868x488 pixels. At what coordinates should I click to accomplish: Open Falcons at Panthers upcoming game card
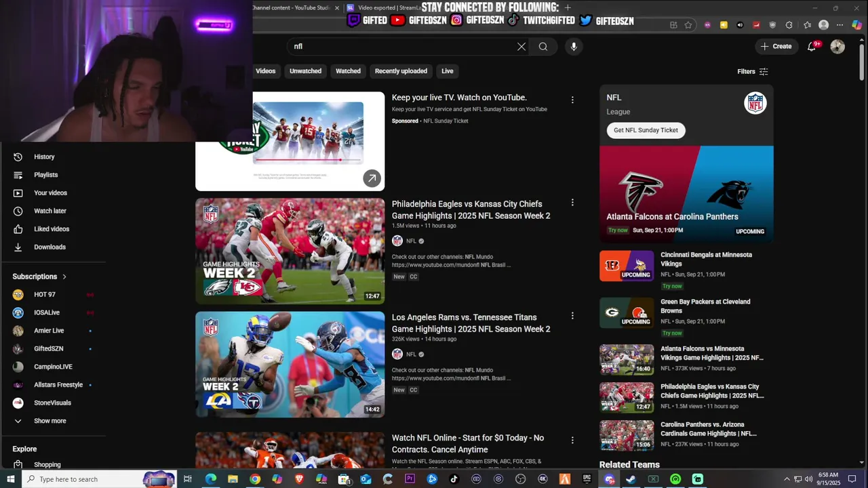pyautogui.click(x=686, y=195)
